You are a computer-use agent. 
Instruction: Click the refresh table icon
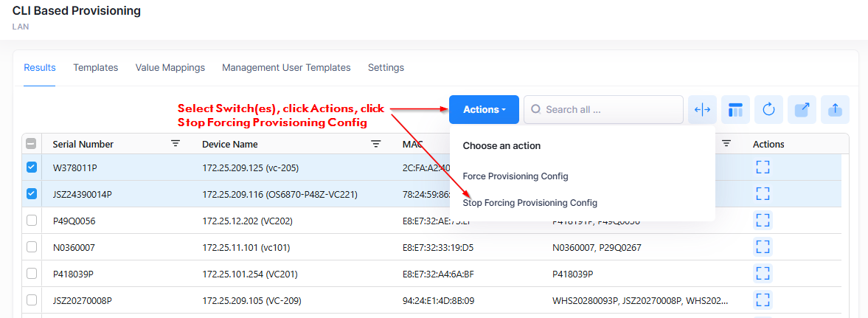click(768, 110)
